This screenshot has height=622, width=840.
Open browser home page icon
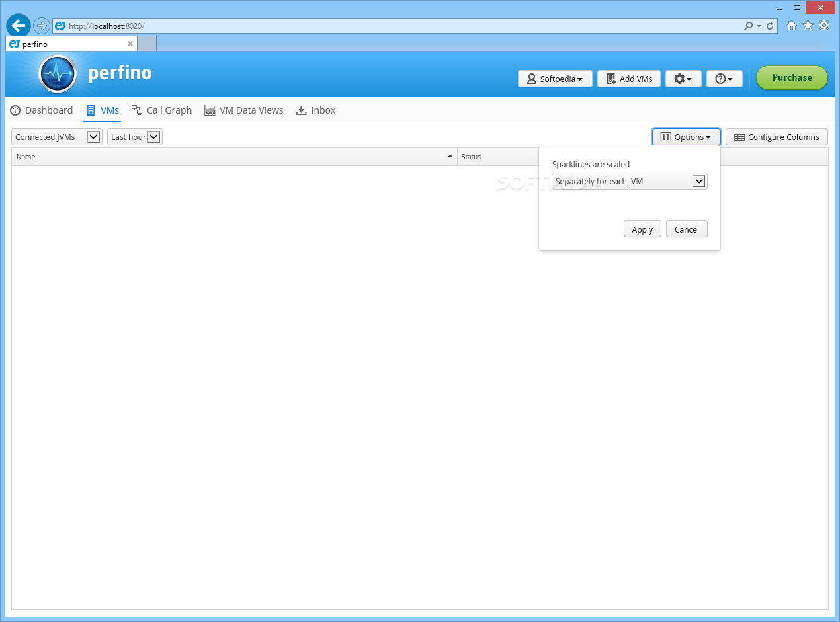tap(792, 26)
